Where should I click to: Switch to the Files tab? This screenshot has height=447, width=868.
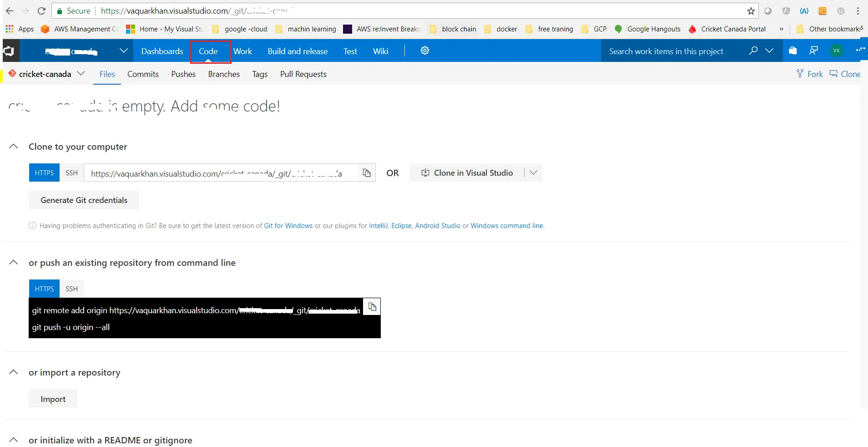pos(107,74)
